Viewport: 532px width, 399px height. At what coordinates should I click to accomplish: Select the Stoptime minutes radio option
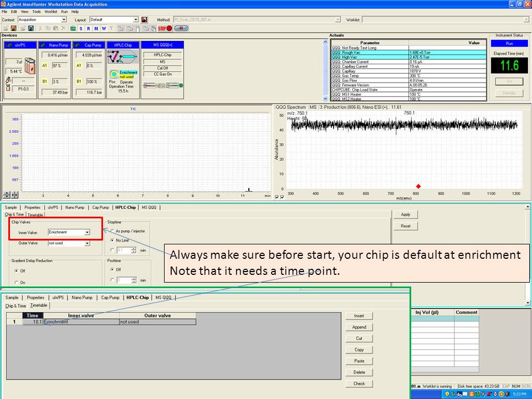112,250
